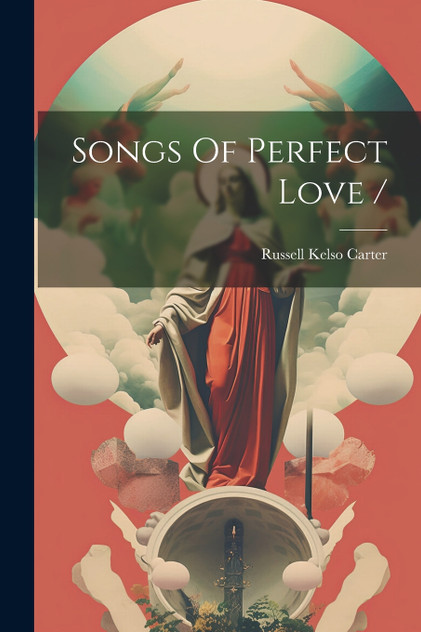This screenshot has width=421, height=632.
Task: Click the small orb right of the spire
Action: [x=302, y=575]
